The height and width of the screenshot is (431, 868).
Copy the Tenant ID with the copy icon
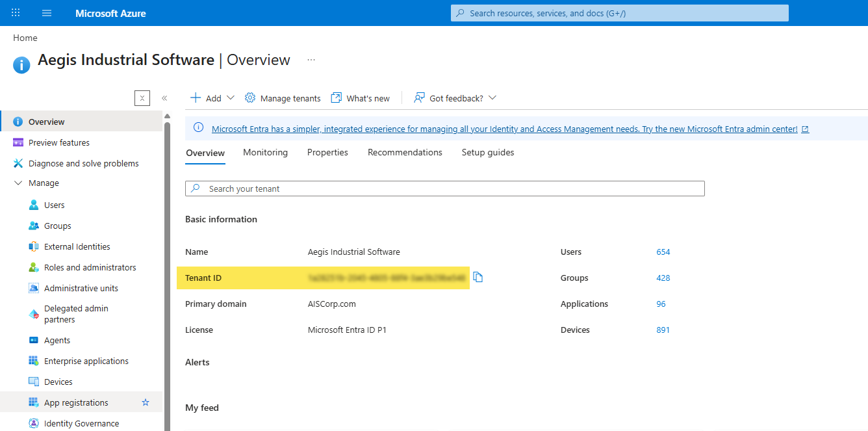(478, 277)
